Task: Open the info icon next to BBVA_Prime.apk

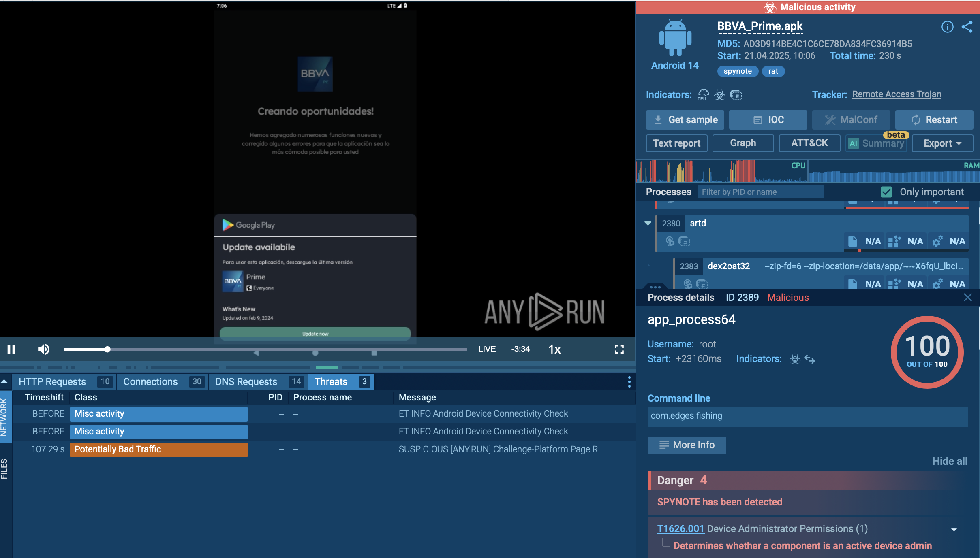Action: [947, 27]
